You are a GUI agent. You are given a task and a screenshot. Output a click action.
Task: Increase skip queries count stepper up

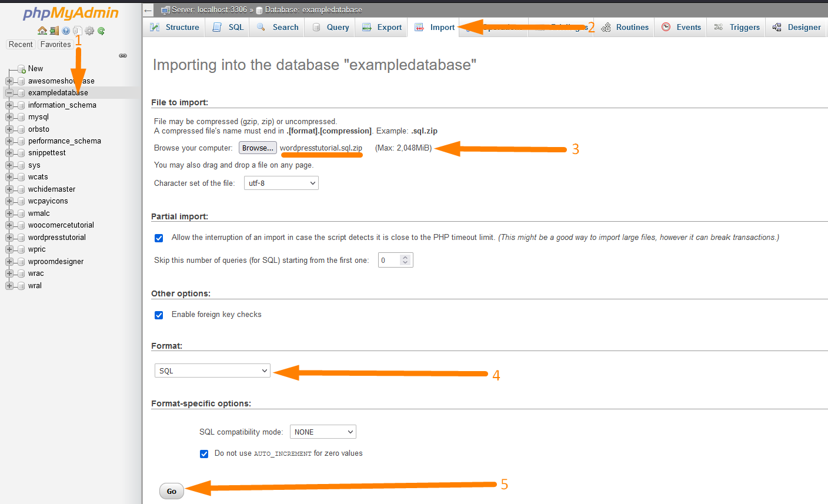[x=405, y=257]
